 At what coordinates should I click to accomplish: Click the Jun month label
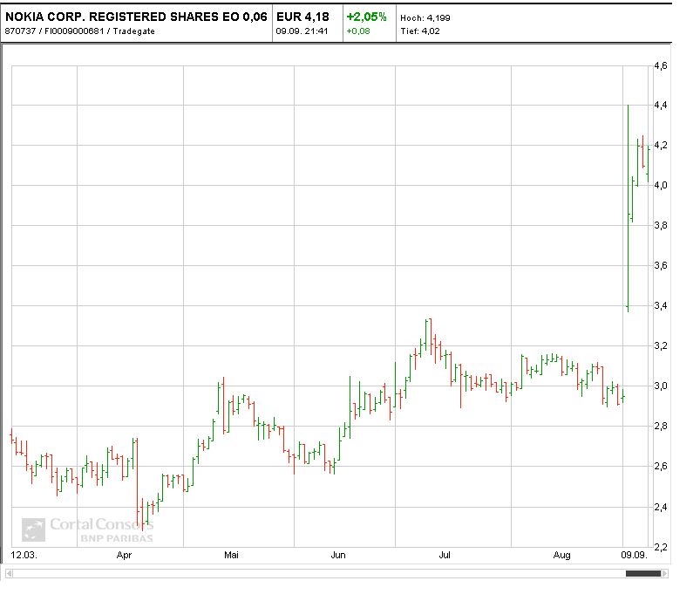pos(338,553)
